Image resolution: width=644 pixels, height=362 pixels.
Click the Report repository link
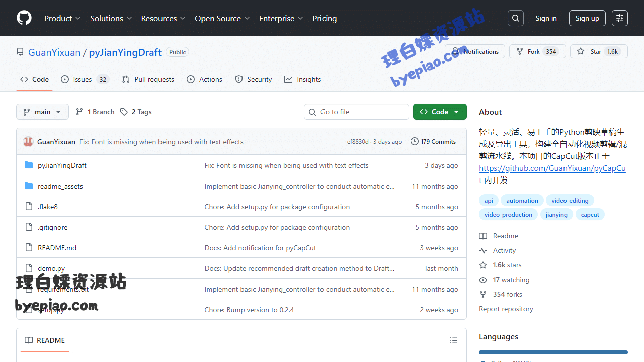[506, 309]
